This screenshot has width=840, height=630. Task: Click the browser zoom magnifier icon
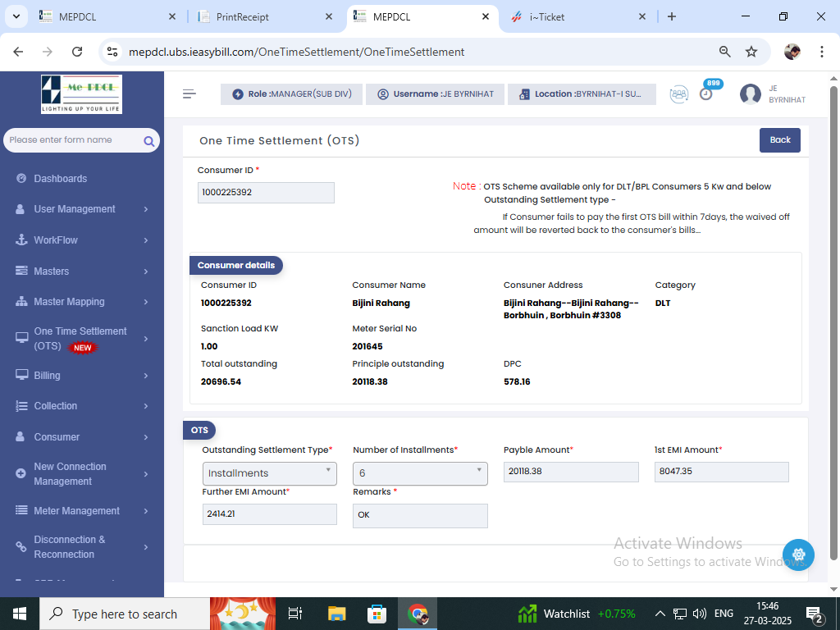coord(724,52)
